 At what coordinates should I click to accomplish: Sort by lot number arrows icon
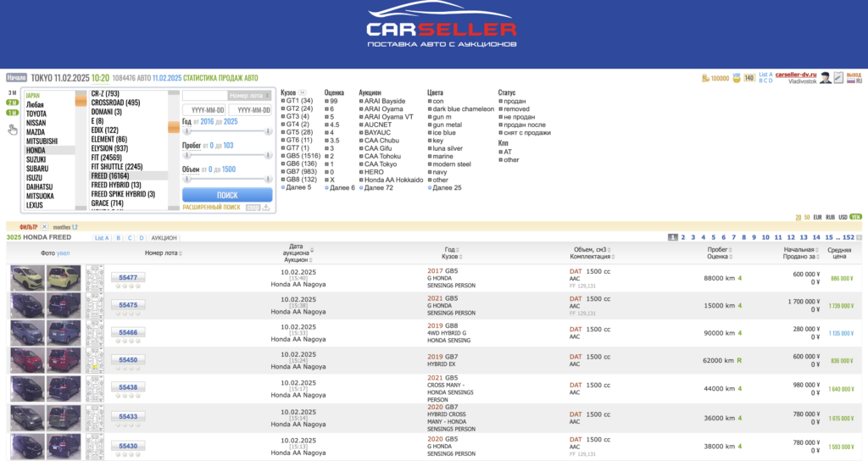click(181, 253)
